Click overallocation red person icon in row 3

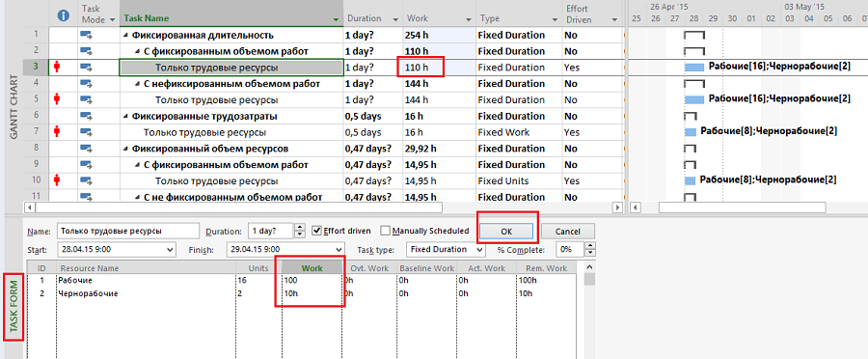point(57,68)
